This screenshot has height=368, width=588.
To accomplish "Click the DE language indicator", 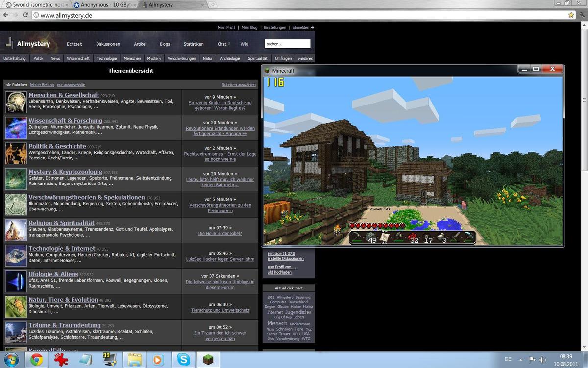I will (508, 360).
